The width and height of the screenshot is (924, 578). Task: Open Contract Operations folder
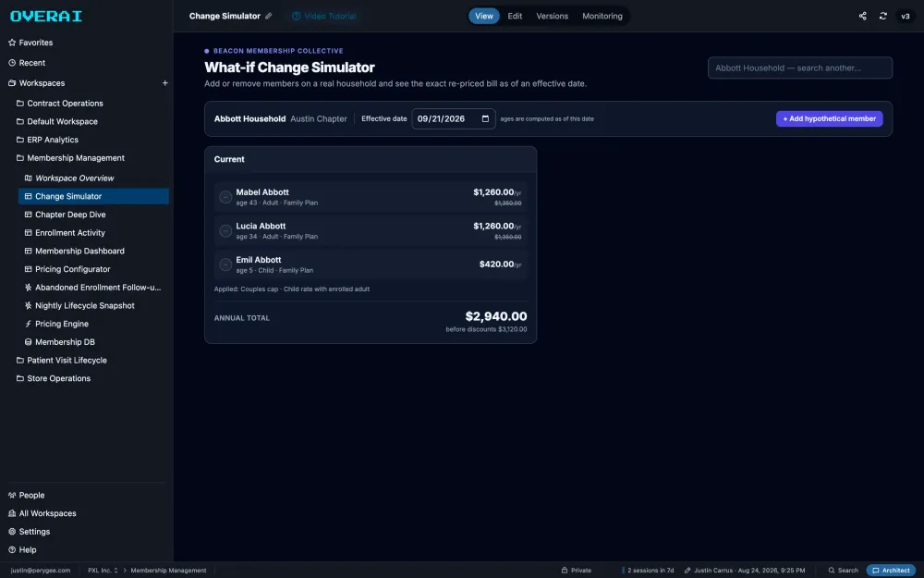pos(59,104)
